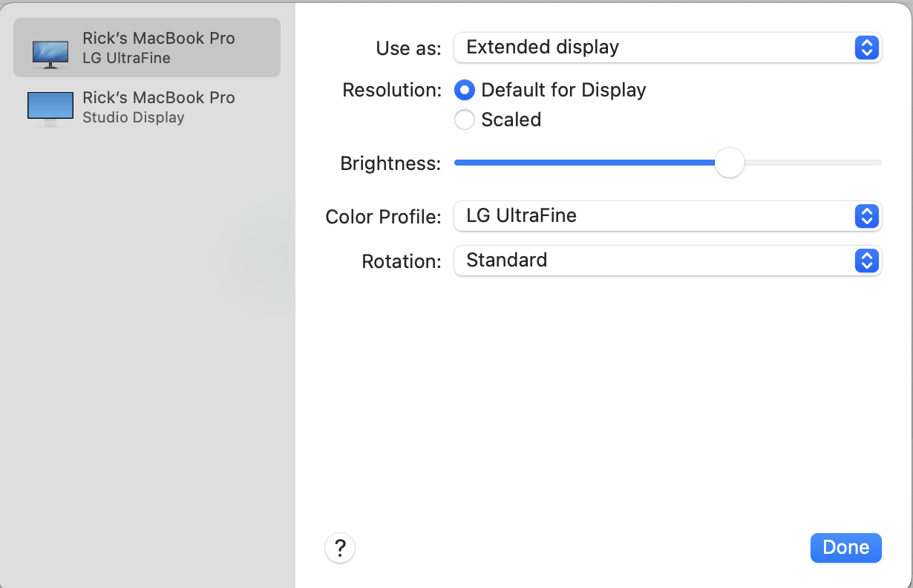This screenshot has width=913, height=588.
Task: Open help with the question mark button
Action: point(340,549)
